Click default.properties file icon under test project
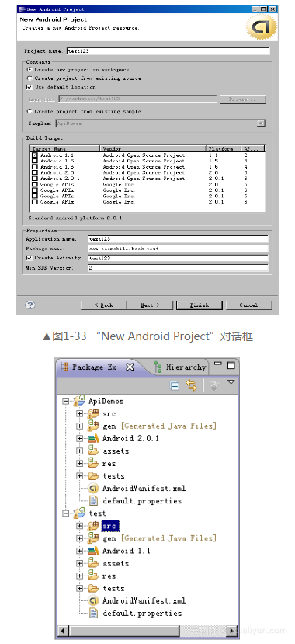The width and height of the screenshot is (295, 644). pos(94,613)
